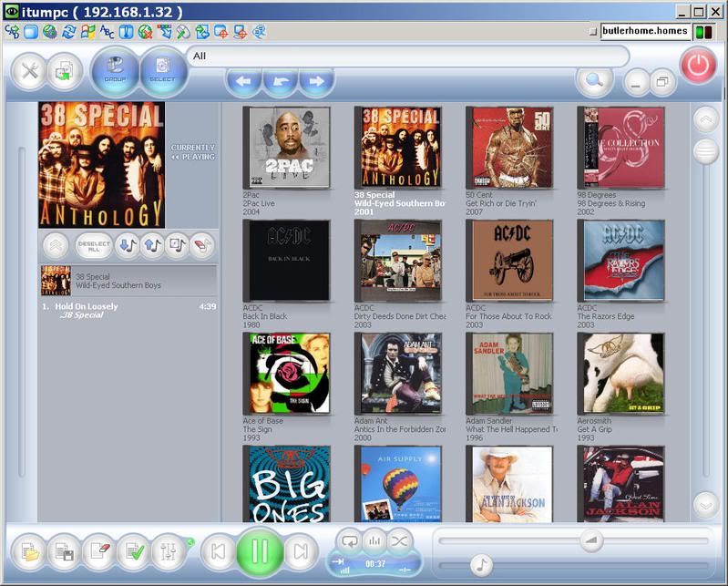Click the square-and-note icon in playlist toolbar
728x586 pixels.
[178, 245]
